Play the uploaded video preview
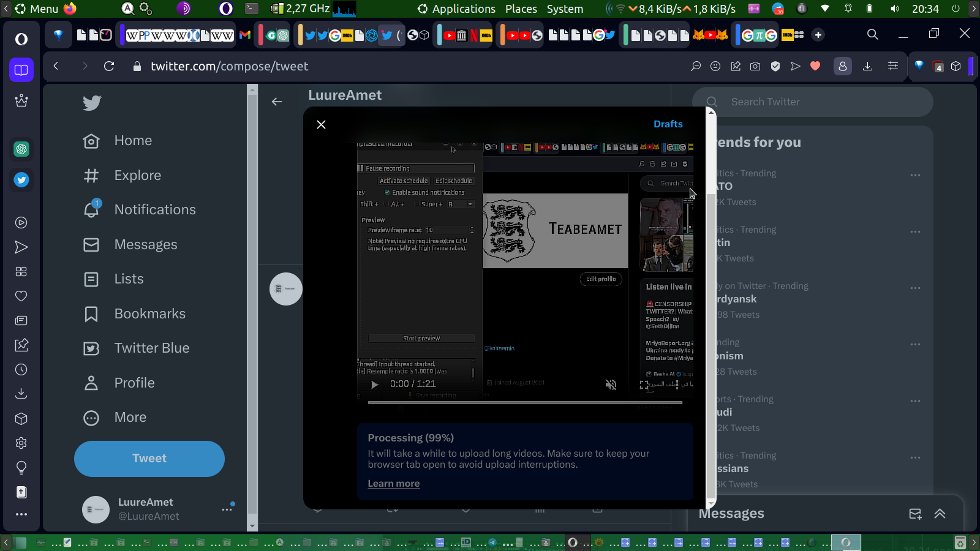Viewport: 980px width, 551px height. 374,384
